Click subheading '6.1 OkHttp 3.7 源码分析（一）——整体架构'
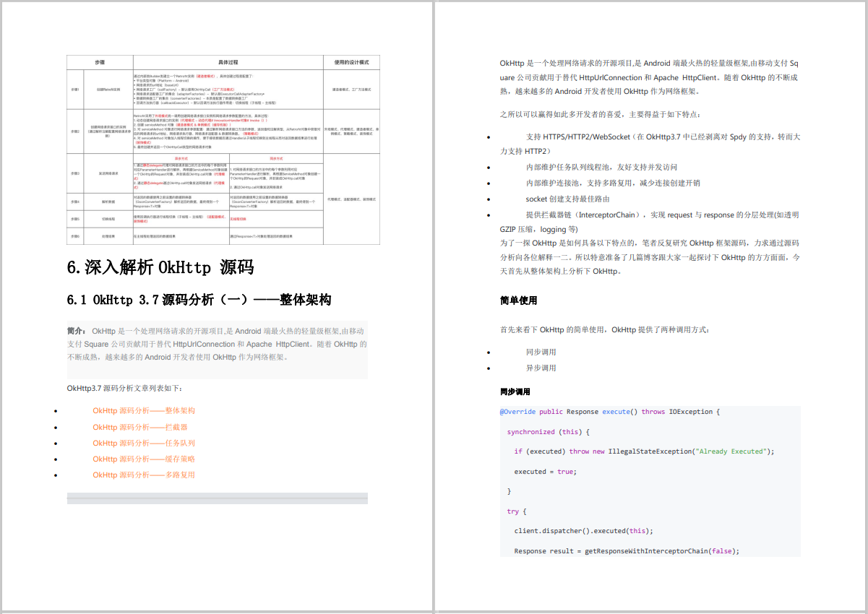 click(199, 299)
